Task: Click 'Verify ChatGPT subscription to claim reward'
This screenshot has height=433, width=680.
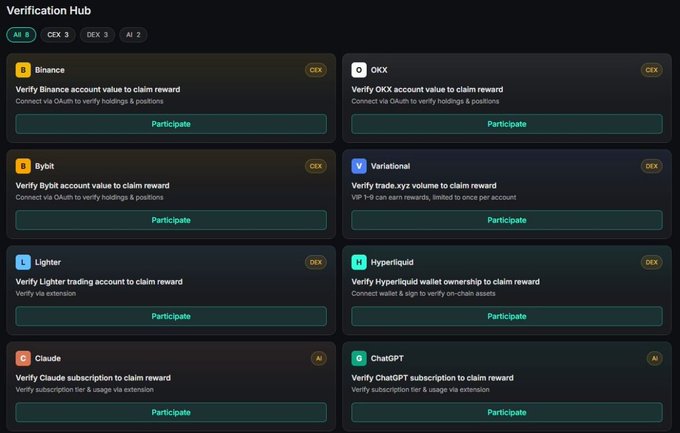Action: click(432, 378)
